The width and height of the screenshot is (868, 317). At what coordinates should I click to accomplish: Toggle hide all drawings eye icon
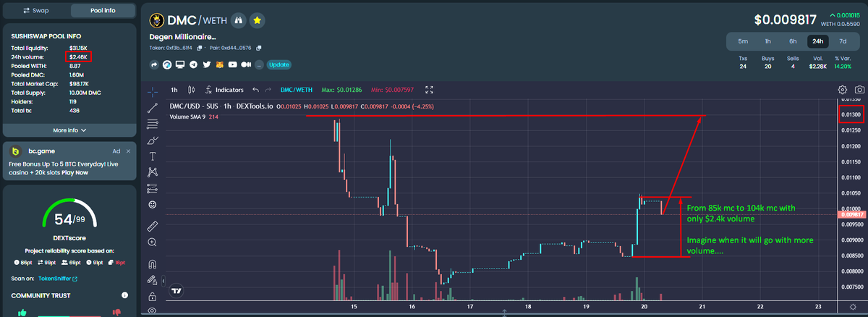tap(153, 311)
